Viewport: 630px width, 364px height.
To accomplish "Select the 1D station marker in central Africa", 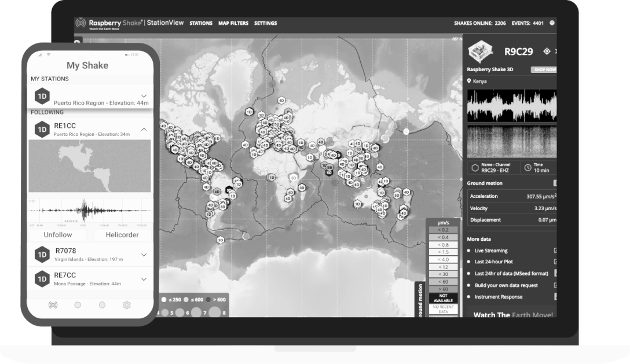I will coord(272,177).
